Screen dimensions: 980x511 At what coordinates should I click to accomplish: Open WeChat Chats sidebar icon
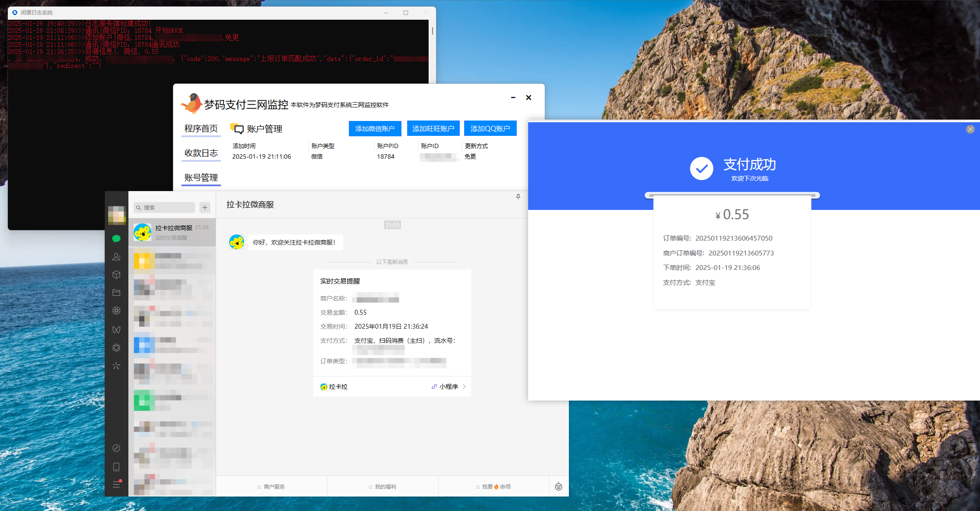pyautogui.click(x=116, y=238)
